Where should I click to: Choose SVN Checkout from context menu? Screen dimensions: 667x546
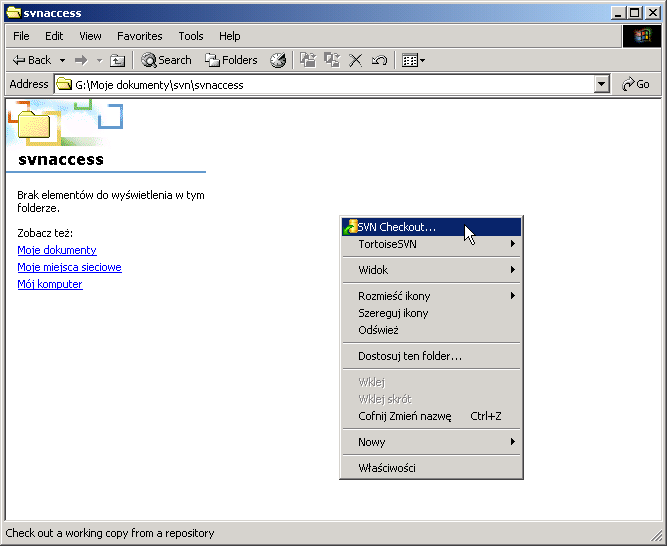pyautogui.click(x=431, y=227)
